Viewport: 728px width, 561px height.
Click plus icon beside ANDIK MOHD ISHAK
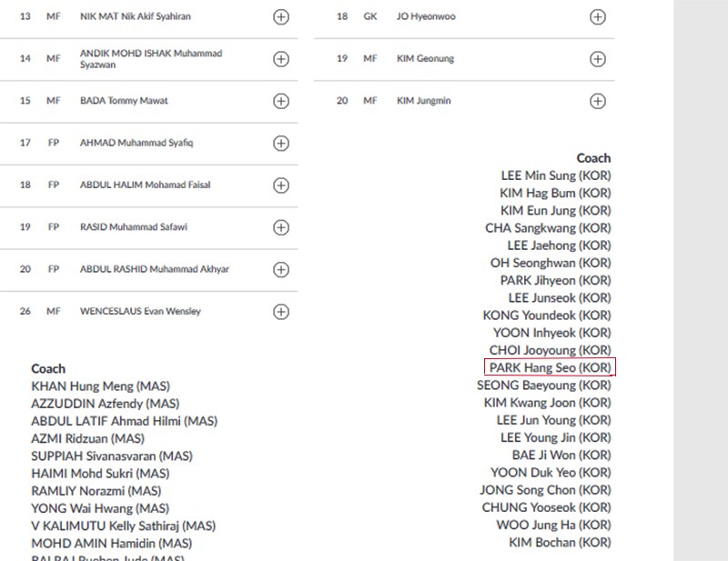tap(281, 59)
